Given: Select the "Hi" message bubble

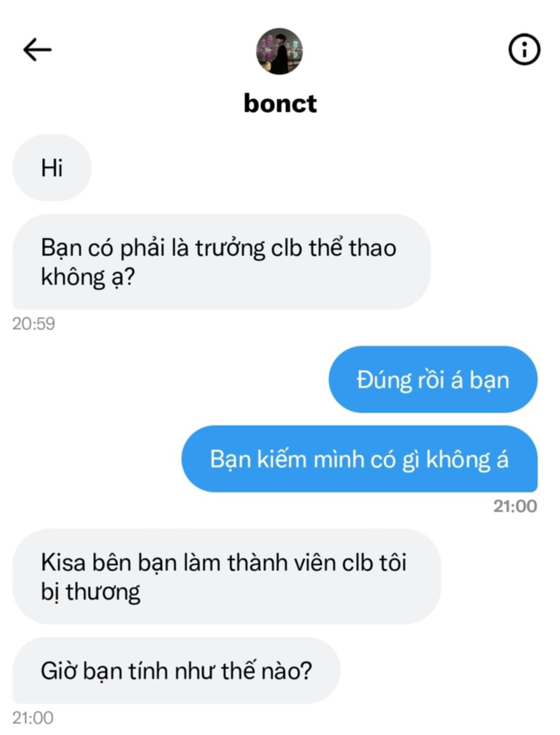Looking at the screenshot, I should click(x=52, y=168).
